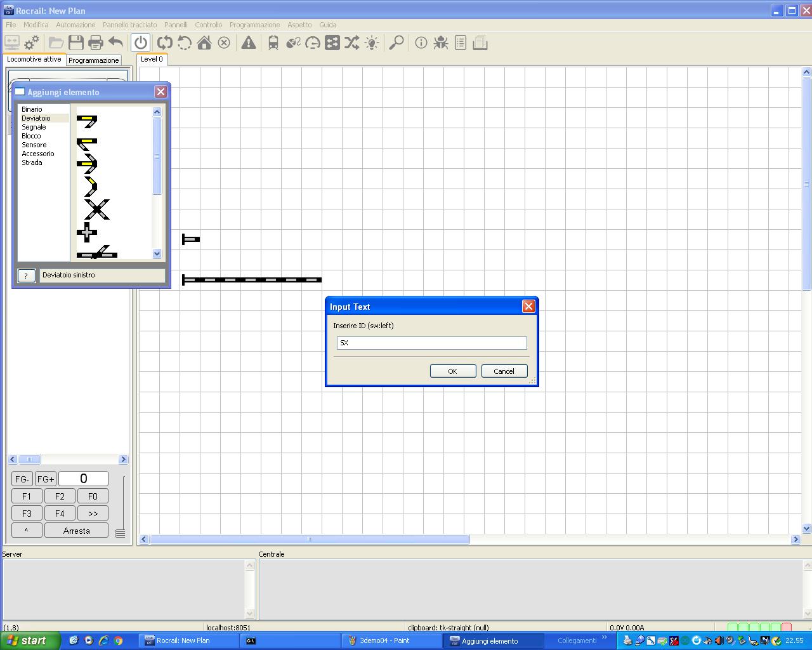Switch to the Programmazione side tab
This screenshot has height=650, width=812.
[x=94, y=60]
